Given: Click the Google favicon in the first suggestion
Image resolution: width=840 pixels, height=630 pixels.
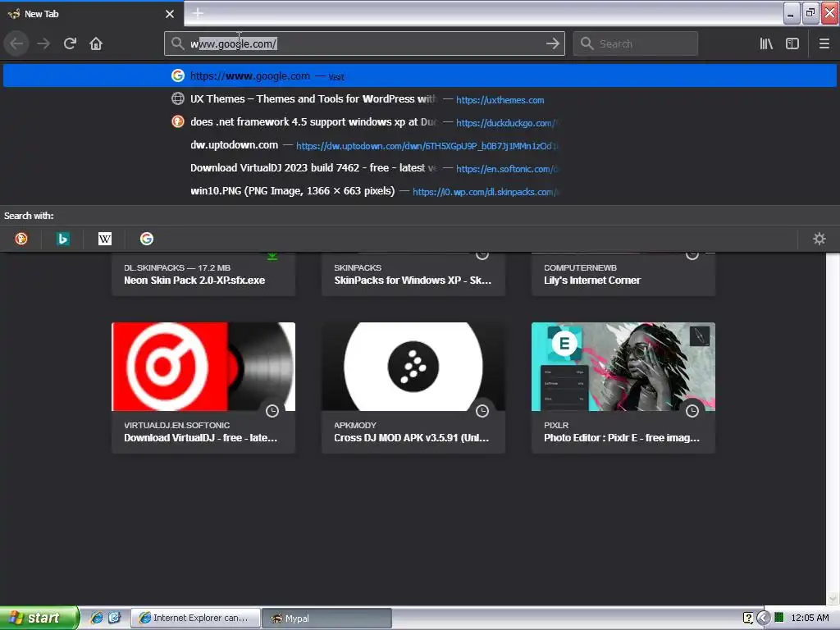Looking at the screenshot, I should tap(178, 75).
